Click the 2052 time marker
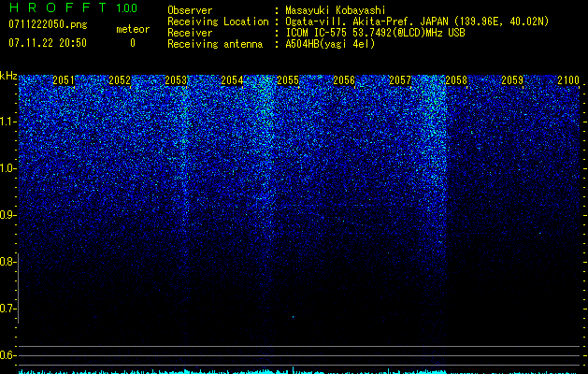 point(120,80)
